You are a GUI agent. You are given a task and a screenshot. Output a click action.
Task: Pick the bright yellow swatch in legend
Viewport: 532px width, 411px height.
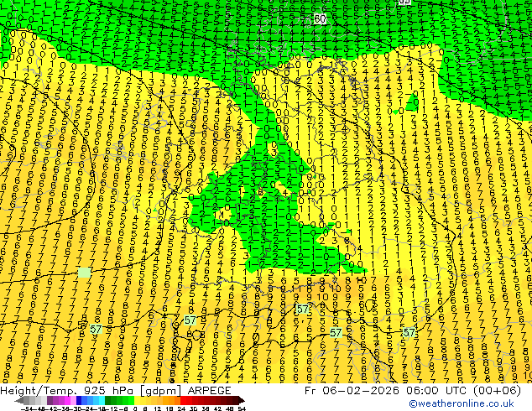pyautogui.click(x=137, y=401)
